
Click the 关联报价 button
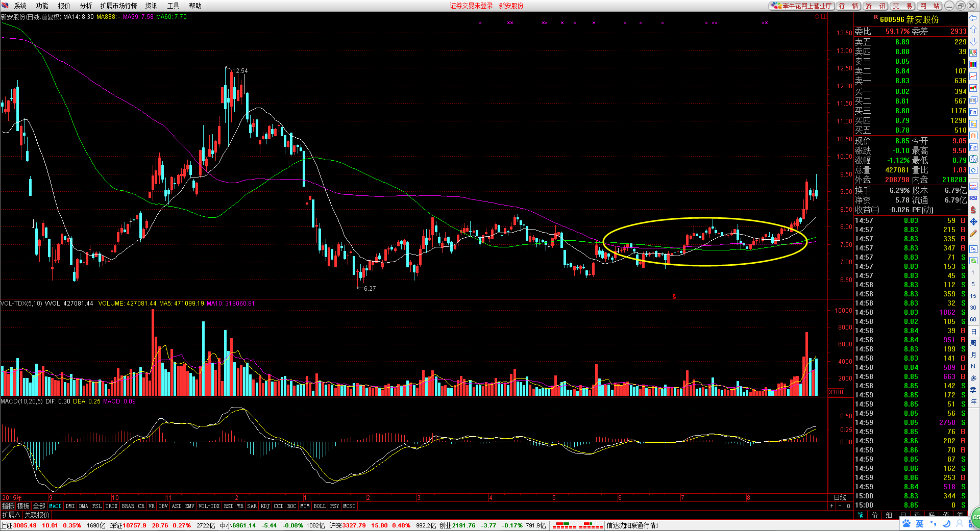tap(37, 515)
